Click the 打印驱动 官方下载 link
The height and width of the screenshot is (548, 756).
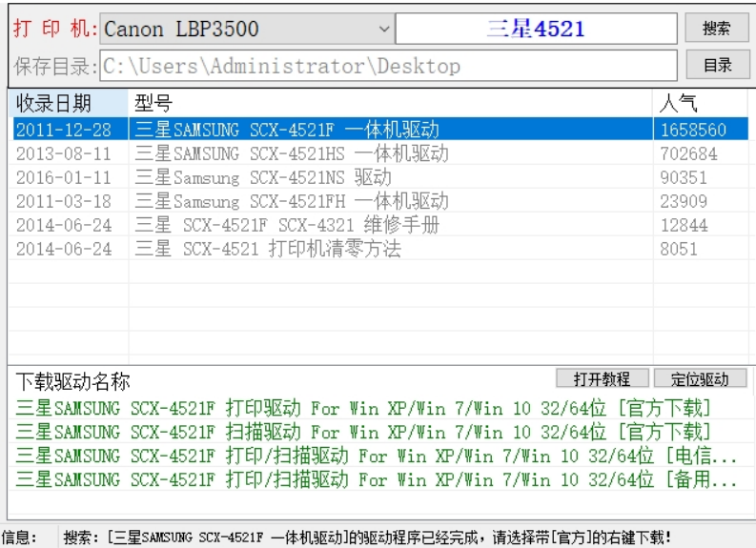pos(363,408)
